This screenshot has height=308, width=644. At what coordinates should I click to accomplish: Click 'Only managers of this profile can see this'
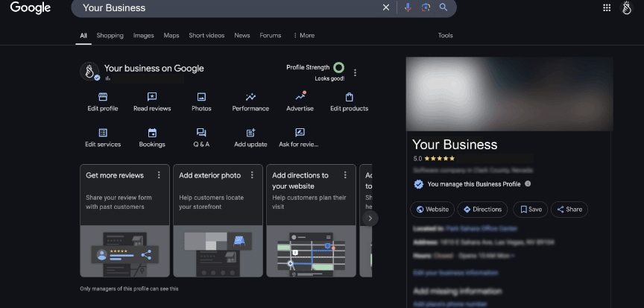(130, 289)
